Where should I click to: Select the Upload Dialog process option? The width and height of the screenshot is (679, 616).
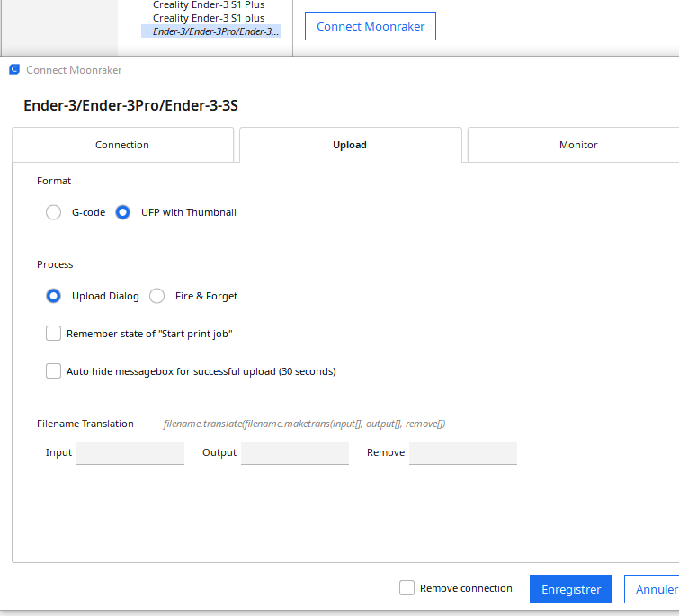(54, 296)
